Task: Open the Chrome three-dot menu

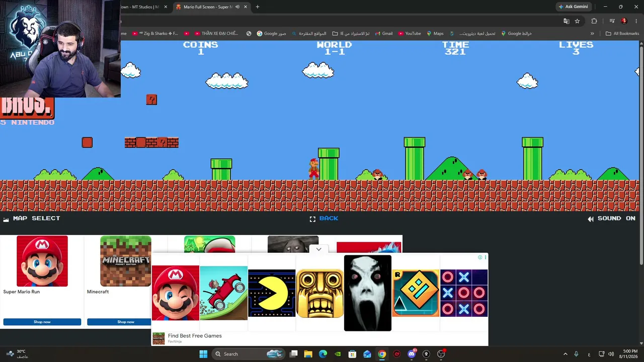Action: [x=636, y=21]
